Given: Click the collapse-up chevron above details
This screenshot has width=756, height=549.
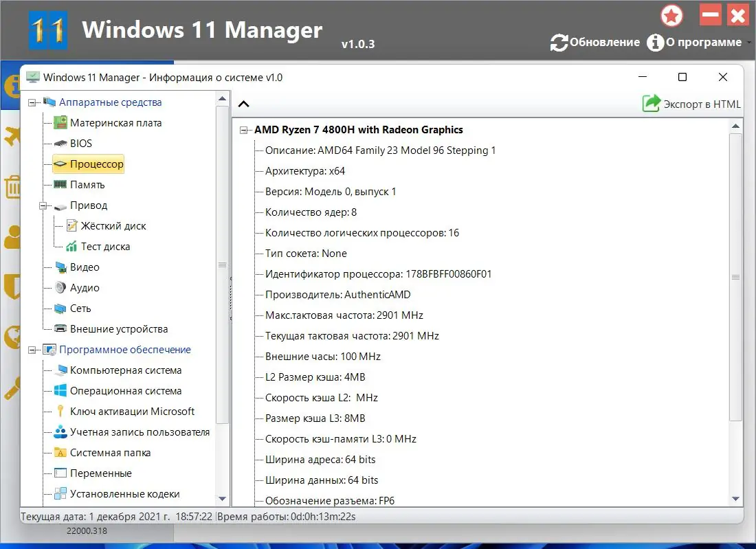Looking at the screenshot, I should click(x=244, y=104).
